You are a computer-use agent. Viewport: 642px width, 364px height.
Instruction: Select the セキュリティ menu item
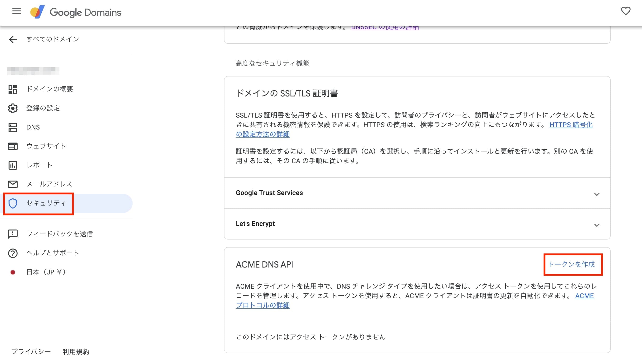point(46,203)
